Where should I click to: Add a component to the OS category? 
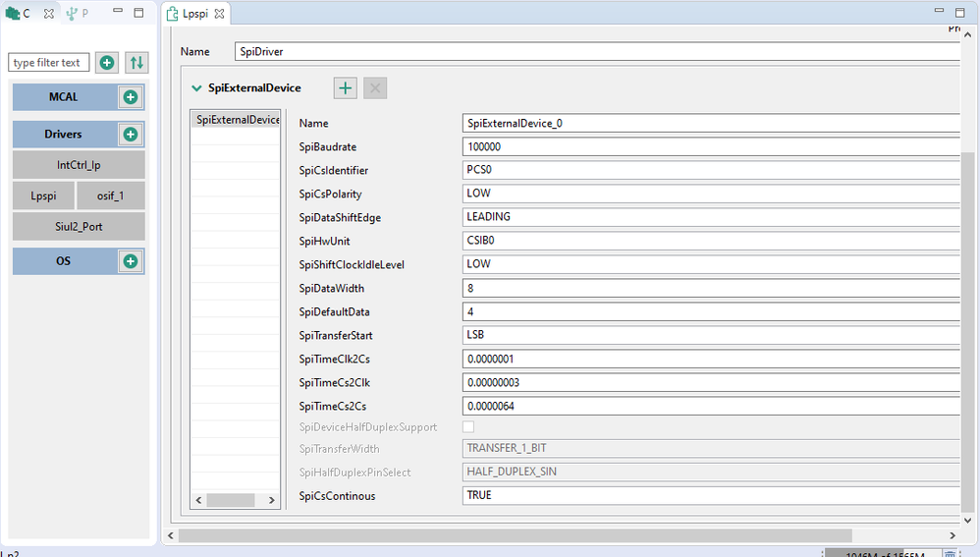click(131, 261)
